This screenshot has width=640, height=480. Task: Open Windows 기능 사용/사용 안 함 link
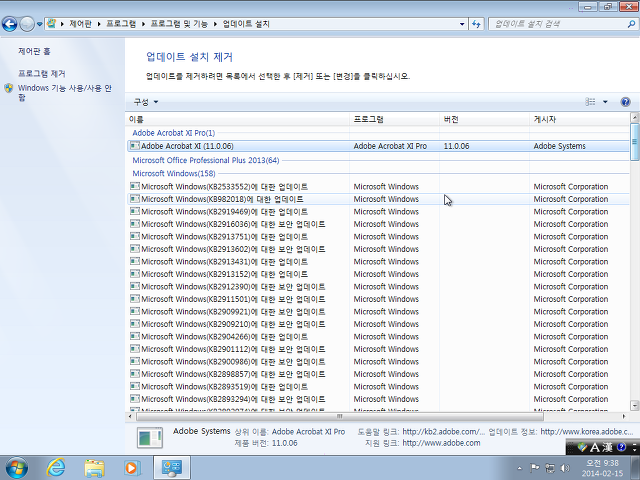64,92
